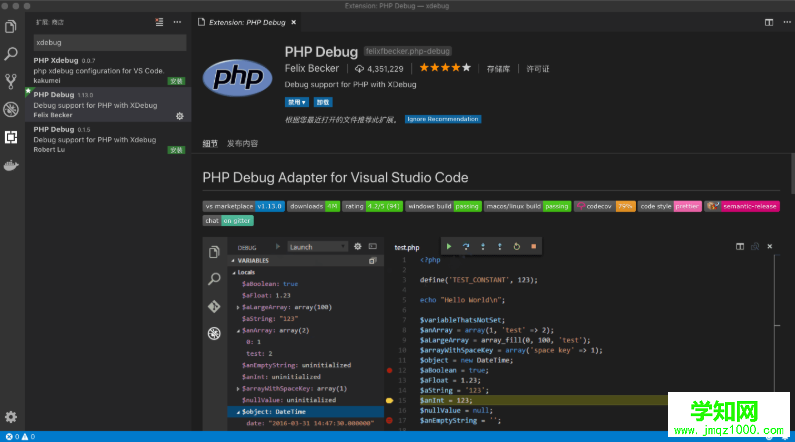Click the extension page vertical scrollbar
Image resolution: width=795 pixels, height=442 pixels.
coord(792,173)
